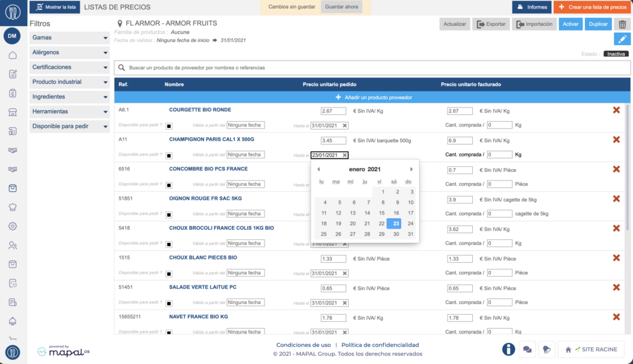This screenshot has height=364, width=633.
Task: Remove CHOUX BLANC PIECES BIO row
Action: point(616,258)
